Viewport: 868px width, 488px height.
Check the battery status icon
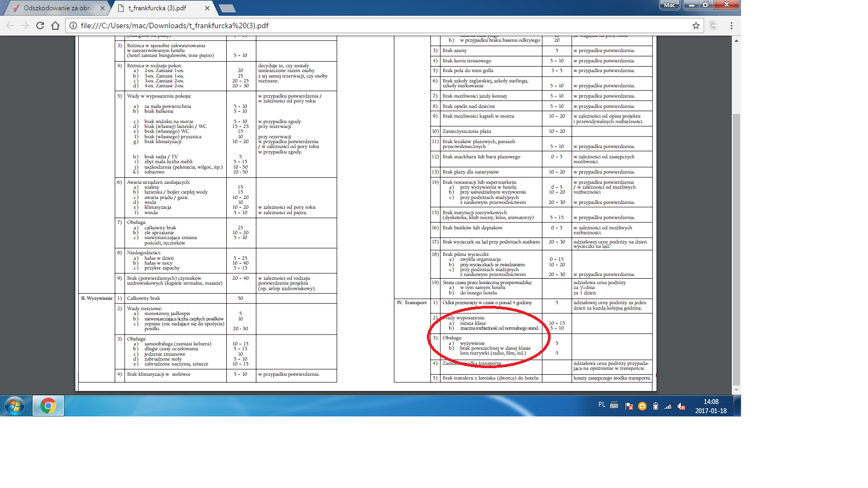pos(655,406)
